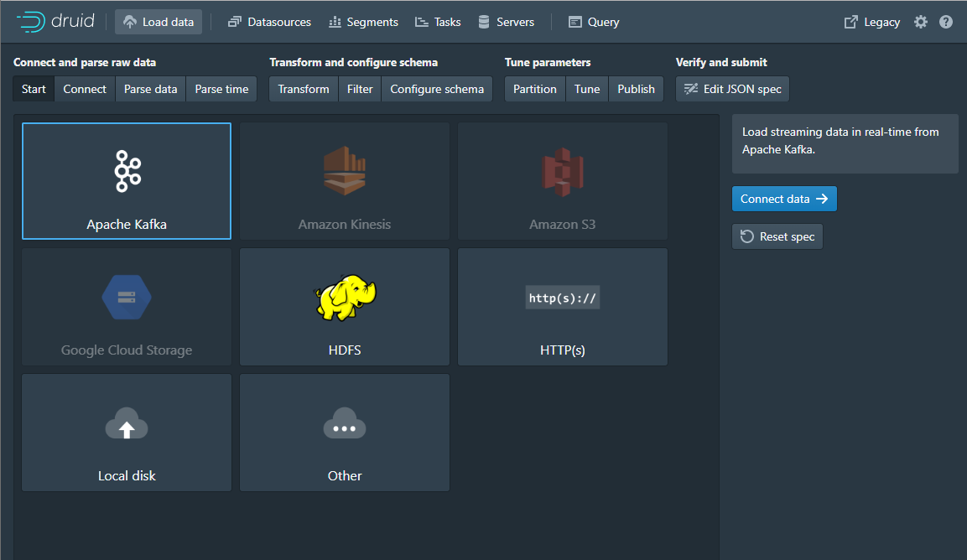Choose the Local disk upload tile
The image size is (967, 560).
coord(127,433)
